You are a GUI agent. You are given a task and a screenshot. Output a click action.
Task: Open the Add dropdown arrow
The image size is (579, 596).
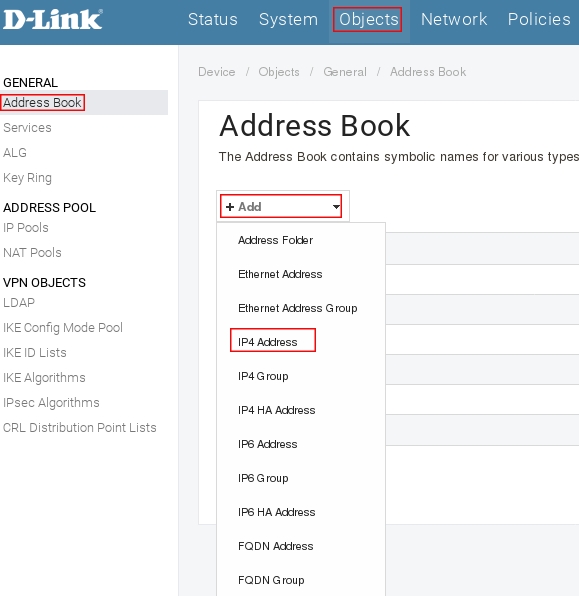pyautogui.click(x=336, y=207)
